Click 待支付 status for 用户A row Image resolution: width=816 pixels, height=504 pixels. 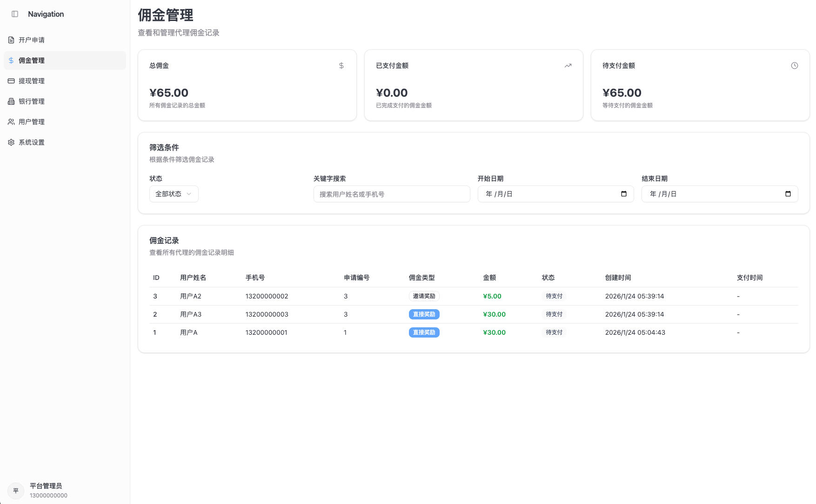pyautogui.click(x=554, y=332)
